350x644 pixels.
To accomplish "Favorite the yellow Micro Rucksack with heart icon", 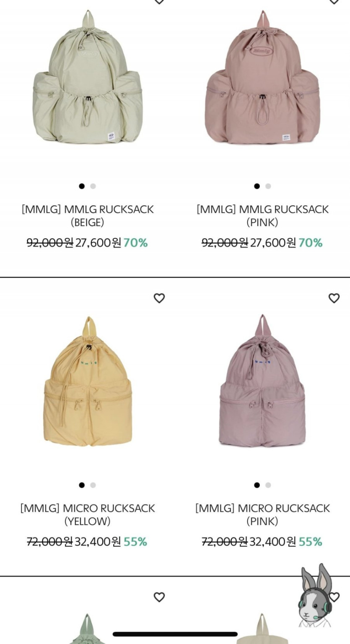I will (x=159, y=298).
